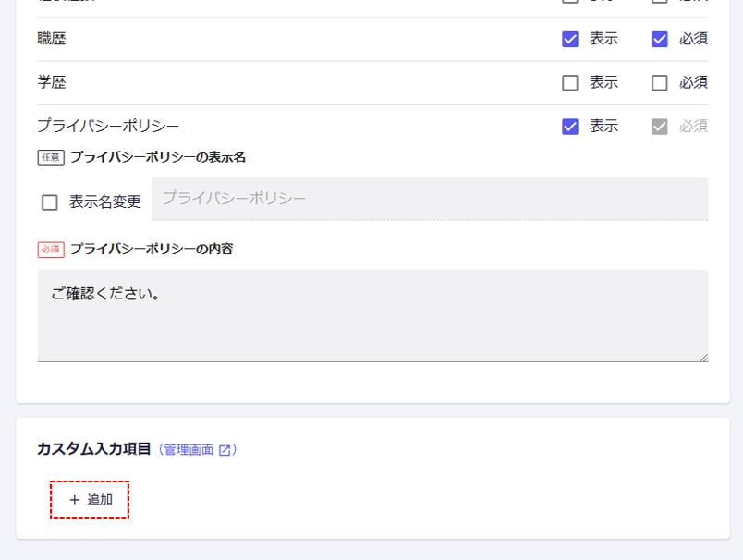Screen dimensions: 743x560
Task: Click the external link icon beside 管理画面
Action: [225, 450]
